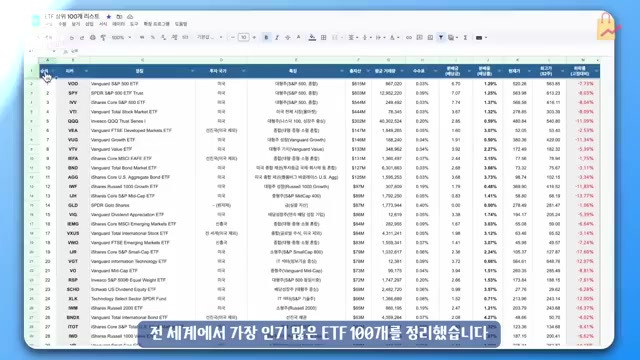Open filter views dropdown

452,38
